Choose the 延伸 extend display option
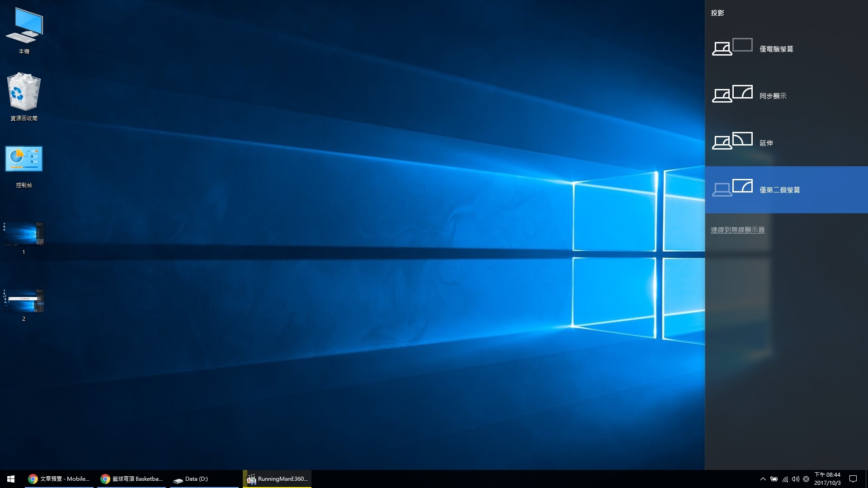Image resolution: width=868 pixels, height=488 pixels. click(x=787, y=143)
